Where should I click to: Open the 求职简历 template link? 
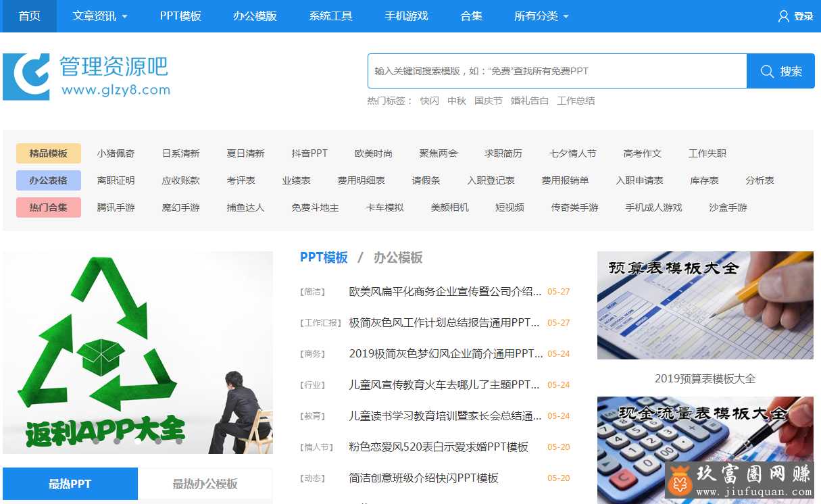pos(503,153)
